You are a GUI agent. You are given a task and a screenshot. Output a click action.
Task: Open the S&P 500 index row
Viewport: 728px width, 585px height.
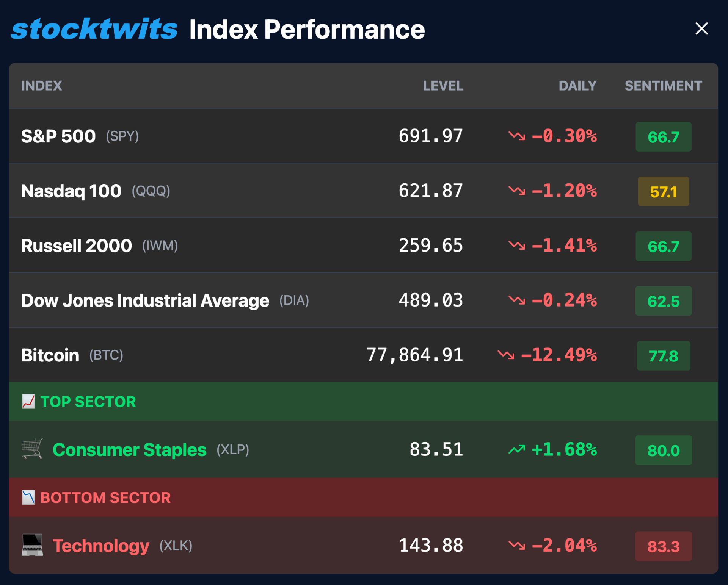(58, 136)
